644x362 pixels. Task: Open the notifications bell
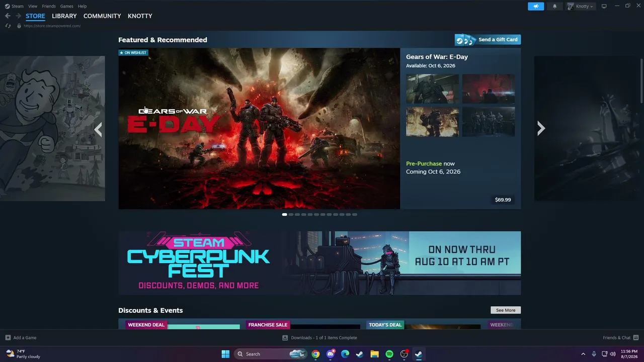(555, 6)
